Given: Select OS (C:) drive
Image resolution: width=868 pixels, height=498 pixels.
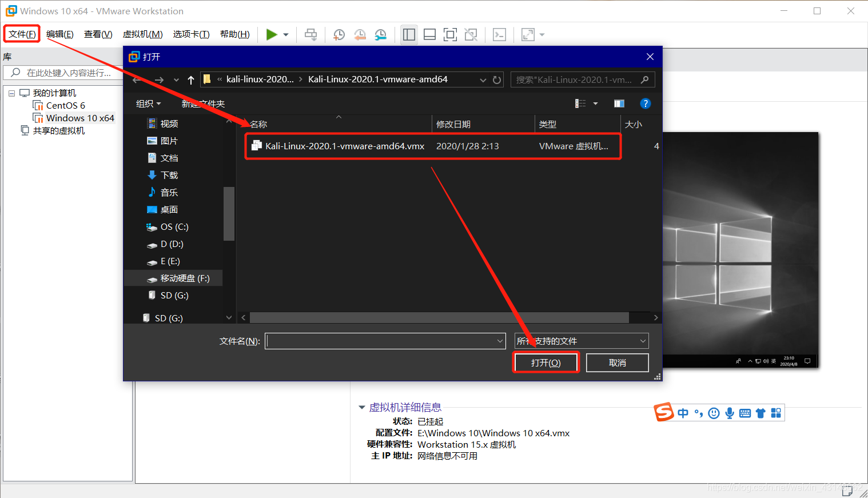Looking at the screenshot, I should pyautogui.click(x=173, y=226).
